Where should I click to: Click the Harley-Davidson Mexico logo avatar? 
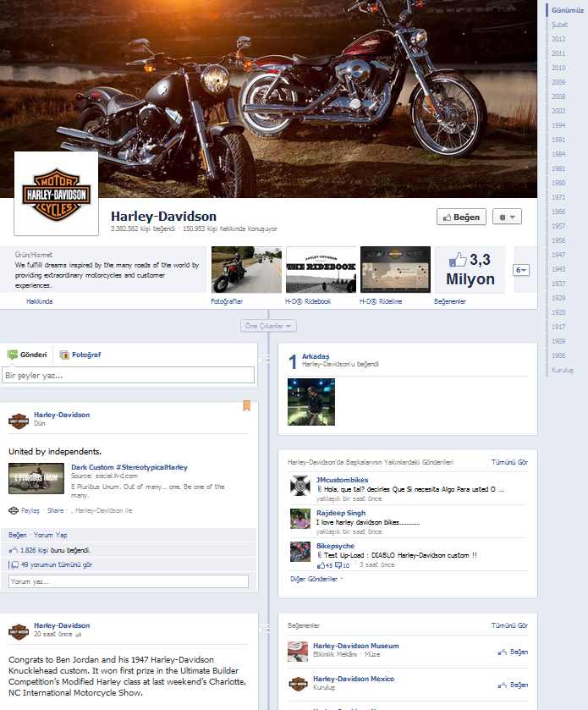[298, 684]
